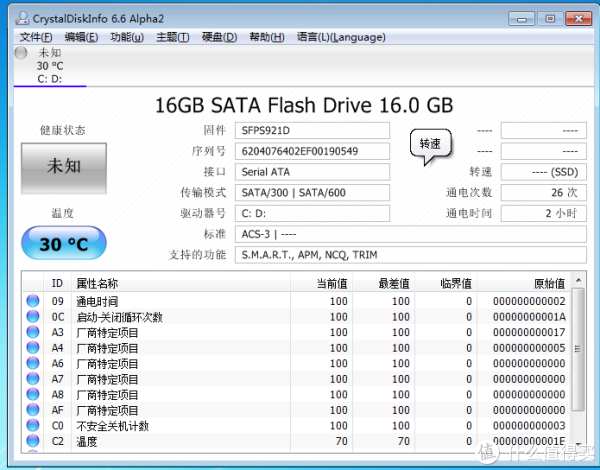Click the power on count field 26 次
Image resolution: width=600 pixels, height=470 pixels.
tap(544, 193)
